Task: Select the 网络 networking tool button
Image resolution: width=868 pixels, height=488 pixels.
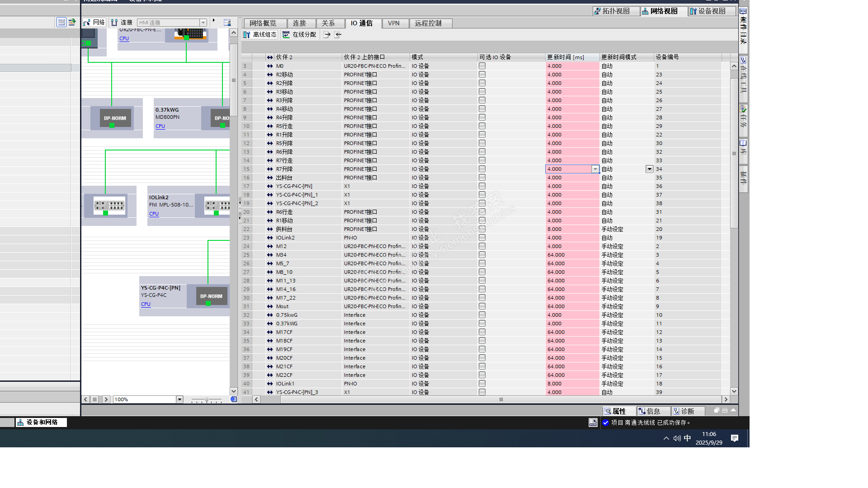Action: click(94, 22)
